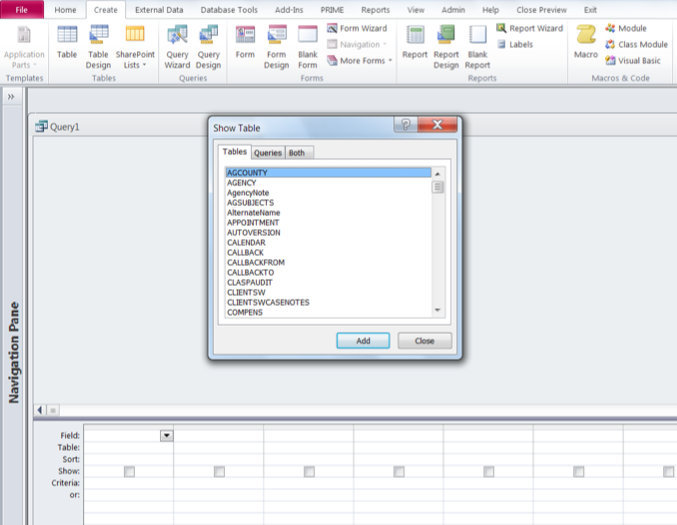677x525 pixels.
Task: Click the Query Design icon
Action: (209, 46)
